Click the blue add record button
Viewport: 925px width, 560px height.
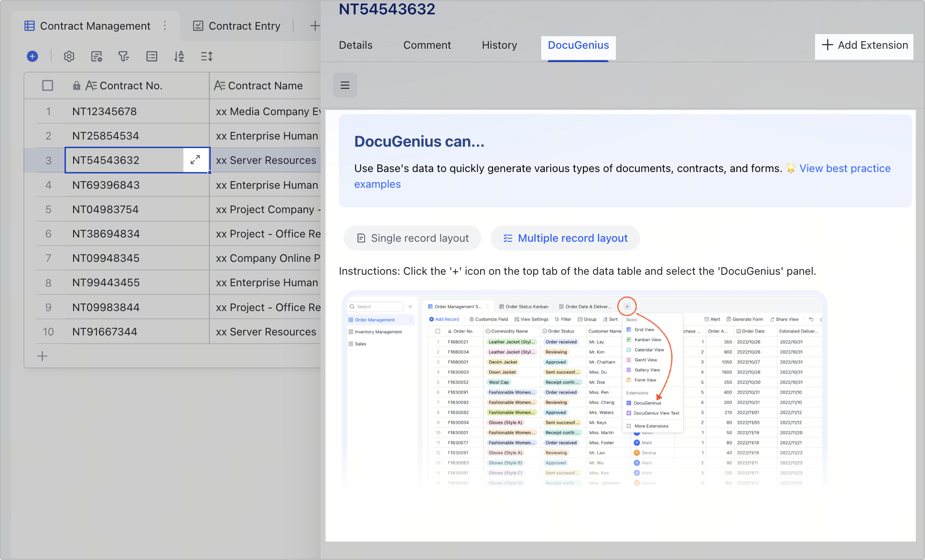(32, 56)
